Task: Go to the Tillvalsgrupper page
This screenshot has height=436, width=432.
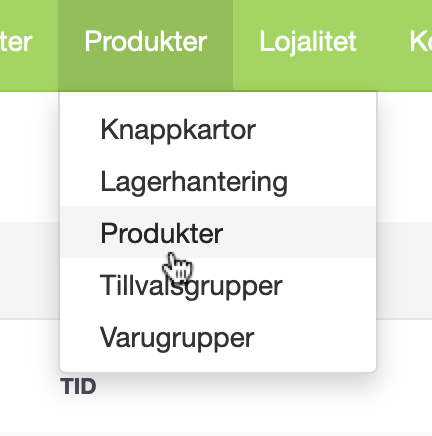Action: coord(218,284)
